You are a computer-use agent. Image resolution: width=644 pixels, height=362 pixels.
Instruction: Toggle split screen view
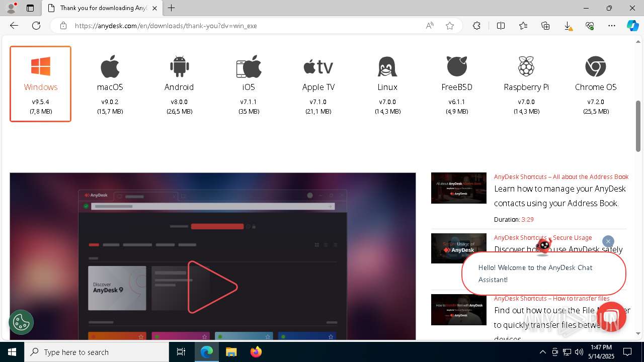pos(501,26)
